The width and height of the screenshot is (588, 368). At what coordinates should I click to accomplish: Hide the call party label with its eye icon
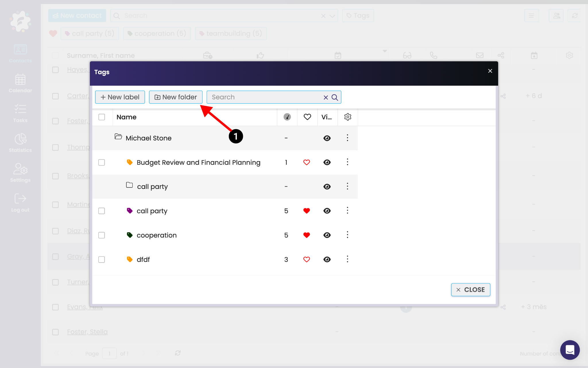(327, 211)
